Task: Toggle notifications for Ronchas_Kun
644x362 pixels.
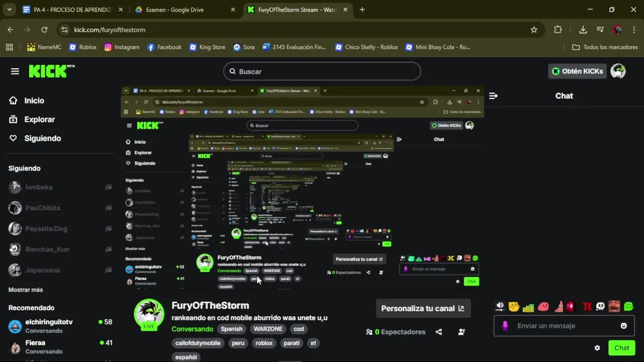Action: click(x=108, y=249)
